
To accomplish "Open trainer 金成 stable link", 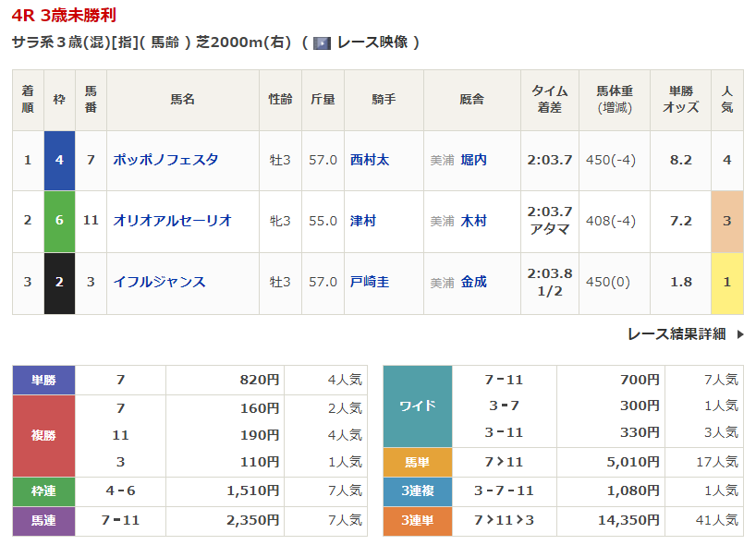I will coord(473,282).
